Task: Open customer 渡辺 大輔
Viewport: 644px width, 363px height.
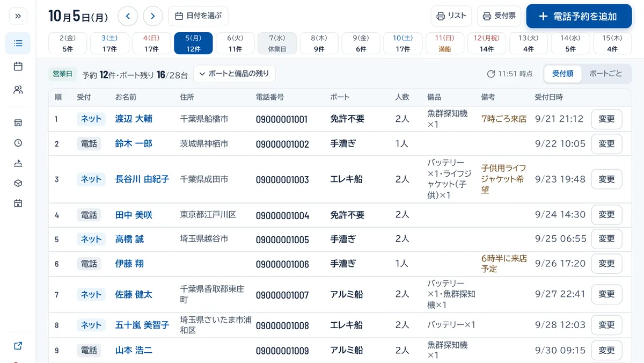Action: tap(134, 119)
